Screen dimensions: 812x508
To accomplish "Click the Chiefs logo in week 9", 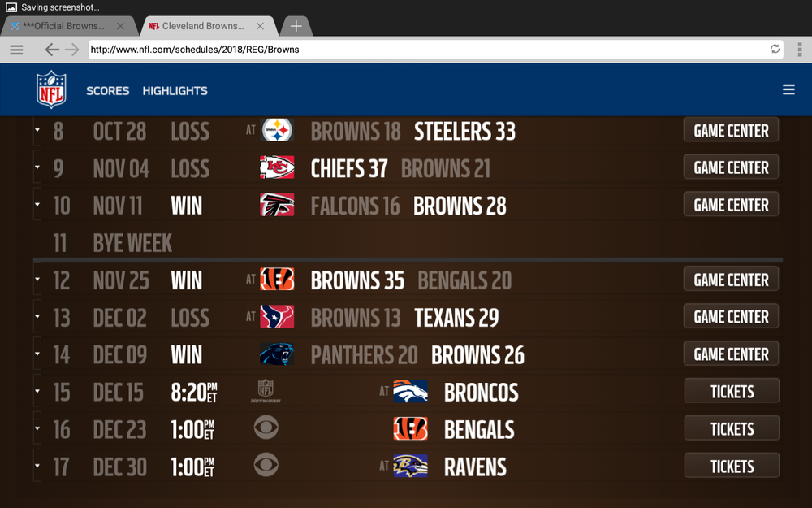I will [x=277, y=167].
